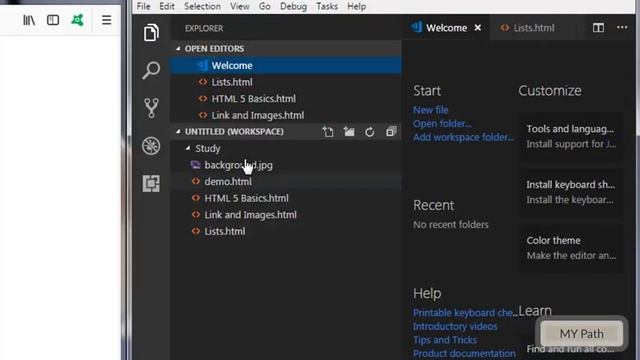Open Lists.html in Study folder
The width and height of the screenshot is (640, 360).
point(286,231)
